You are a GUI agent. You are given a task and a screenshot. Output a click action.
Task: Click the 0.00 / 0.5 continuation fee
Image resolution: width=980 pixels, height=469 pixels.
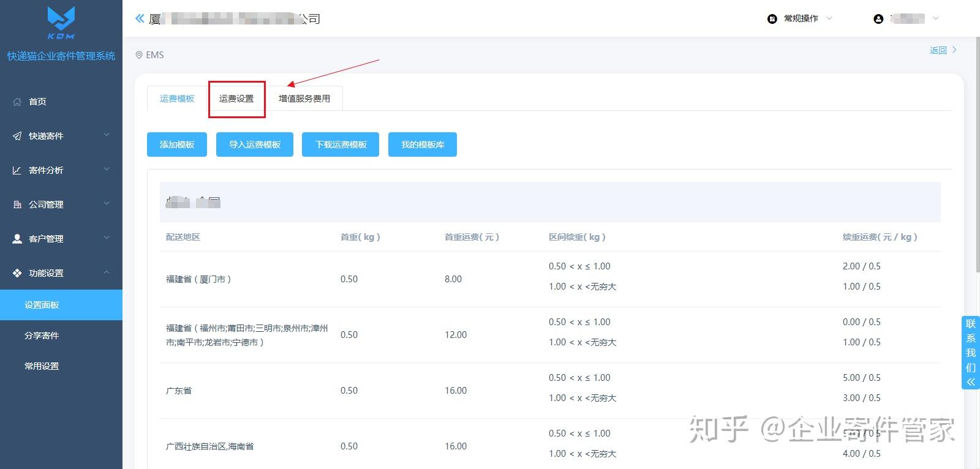tap(862, 322)
